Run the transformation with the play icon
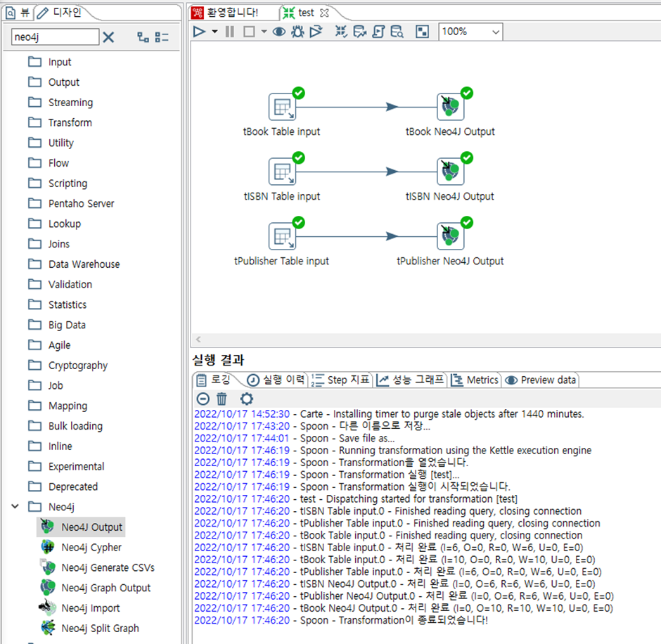This screenshot has height=644, width=661. click(199, 32)
